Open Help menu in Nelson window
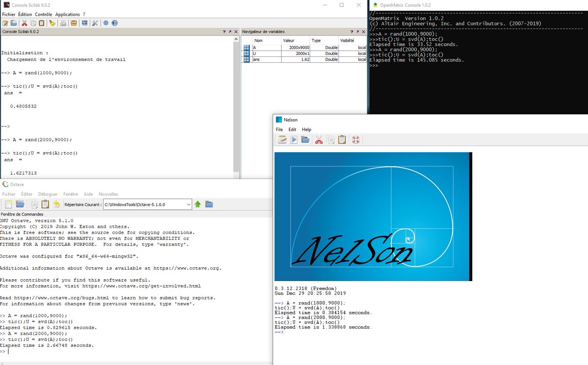The height and width of the screenshot is (365, 588). (x=306, y=130)
